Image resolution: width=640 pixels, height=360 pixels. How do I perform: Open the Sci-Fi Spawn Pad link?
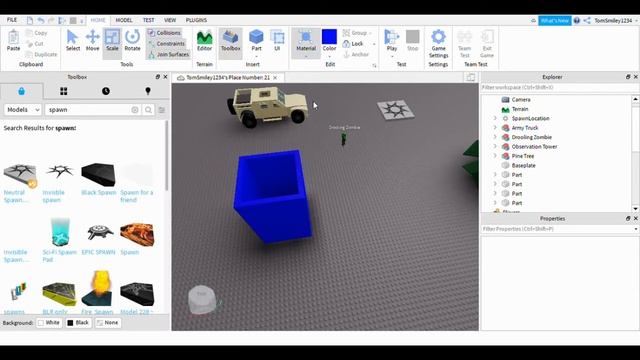59,256
